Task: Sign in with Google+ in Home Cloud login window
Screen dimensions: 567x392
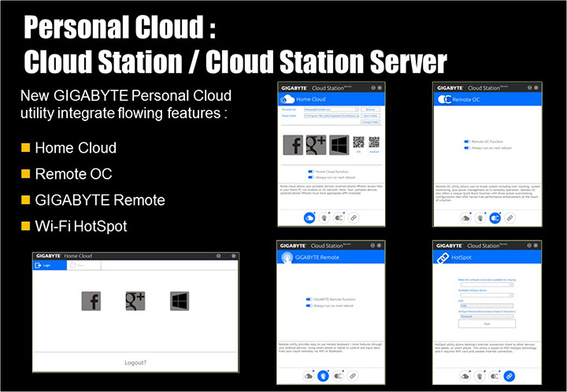Action: (135, 301)
